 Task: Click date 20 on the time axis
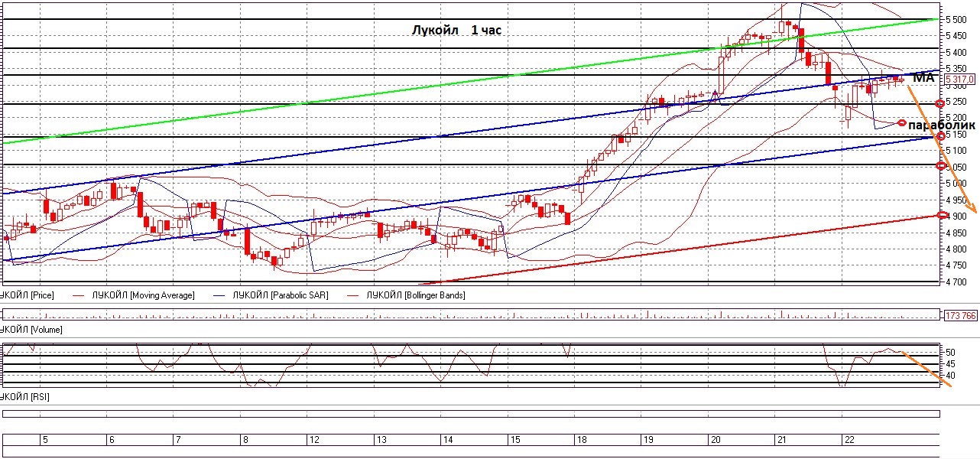(716, 440)
